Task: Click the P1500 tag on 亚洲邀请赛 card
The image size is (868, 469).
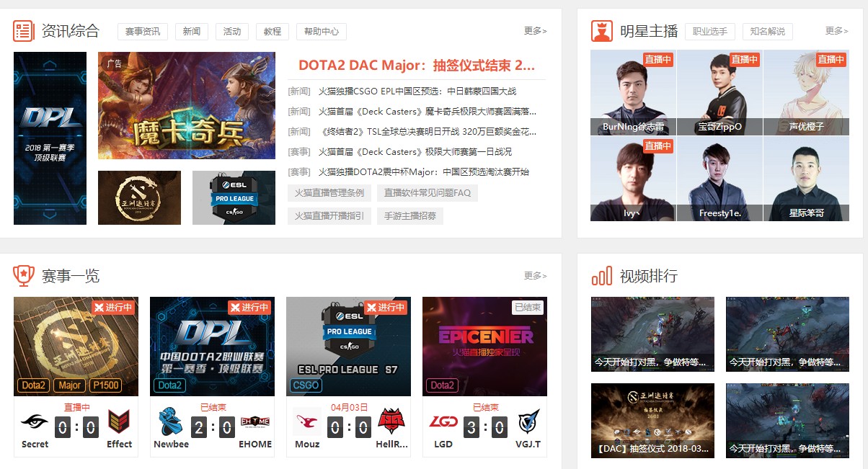Action: (x=106, y=385)
